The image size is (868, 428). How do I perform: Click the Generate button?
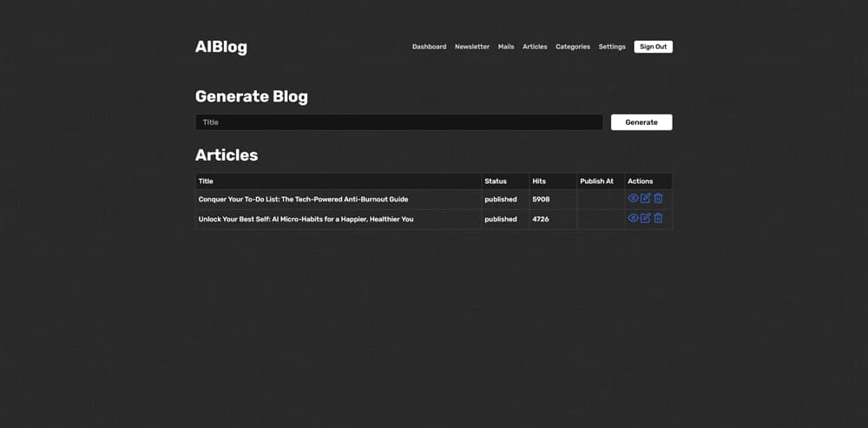(641, 122)
